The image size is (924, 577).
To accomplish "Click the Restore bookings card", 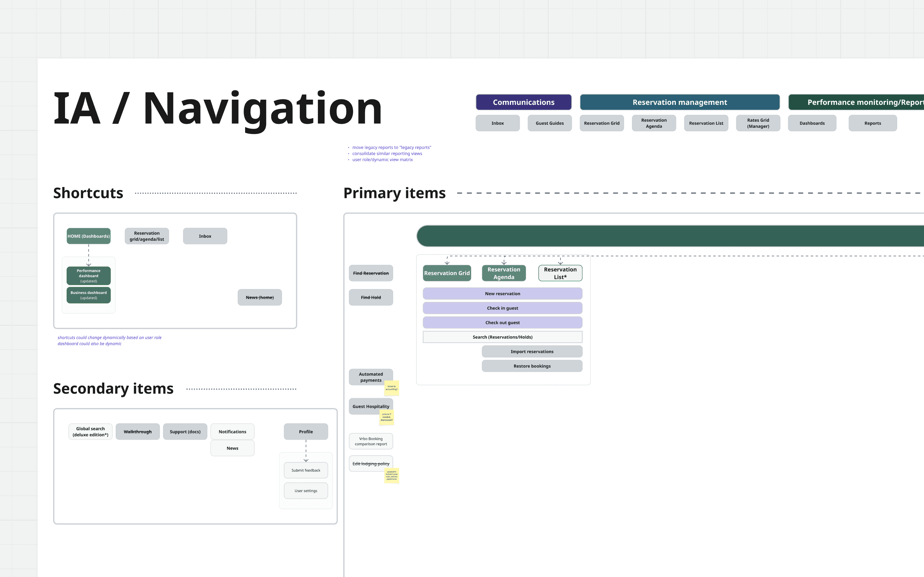I will [x=532, y=366].
